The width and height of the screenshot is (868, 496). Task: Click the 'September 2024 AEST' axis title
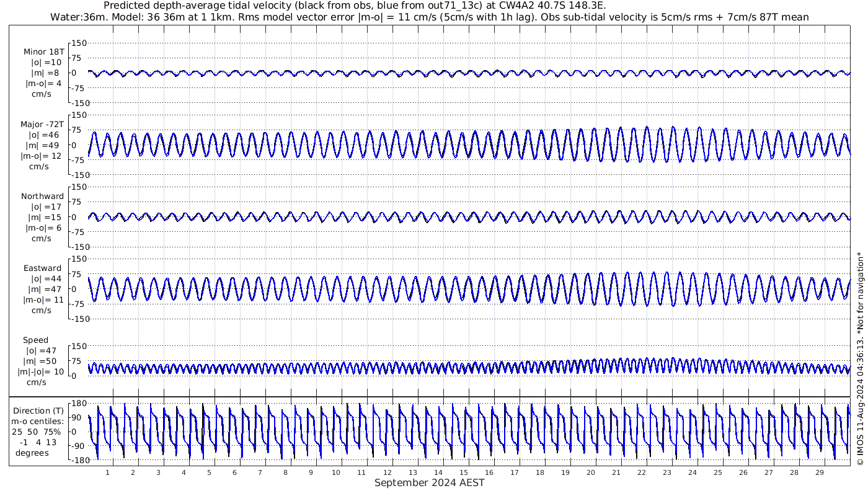coord(429,482)
